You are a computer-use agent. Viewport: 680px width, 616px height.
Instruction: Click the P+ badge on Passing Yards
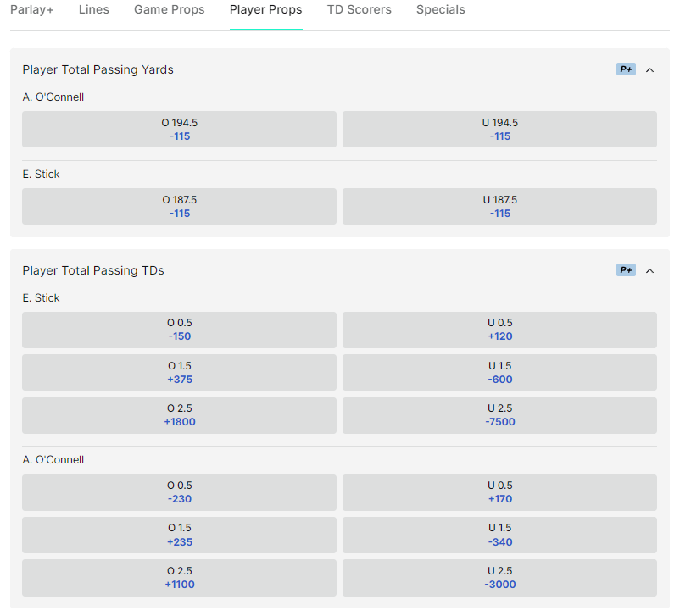[626, 69]
